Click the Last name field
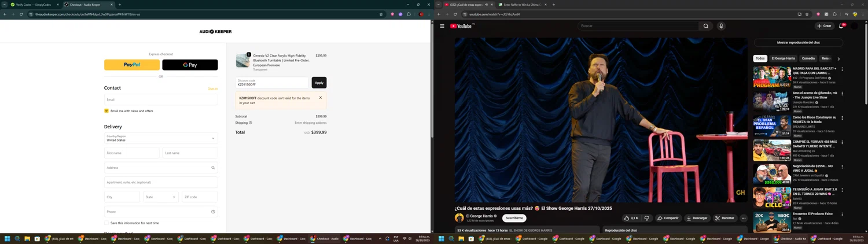This screenshot has width=868, height=244. tap(190, 153)
